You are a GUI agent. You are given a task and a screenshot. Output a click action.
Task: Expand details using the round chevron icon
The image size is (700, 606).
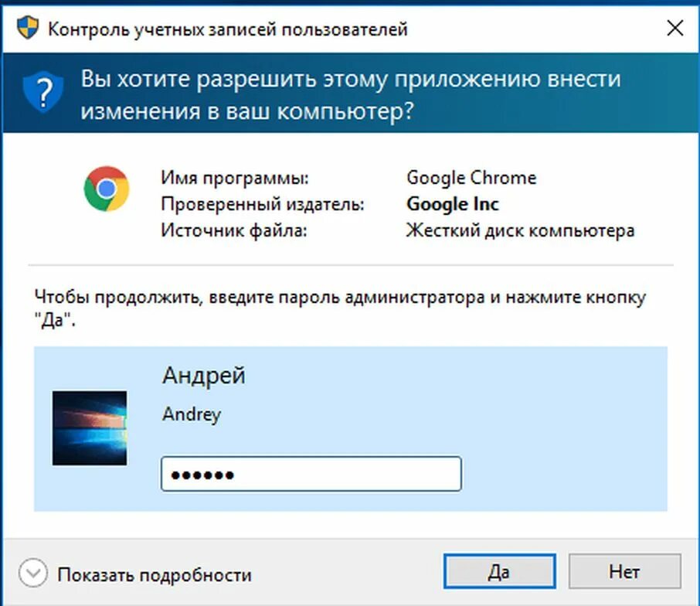point(33,573)
